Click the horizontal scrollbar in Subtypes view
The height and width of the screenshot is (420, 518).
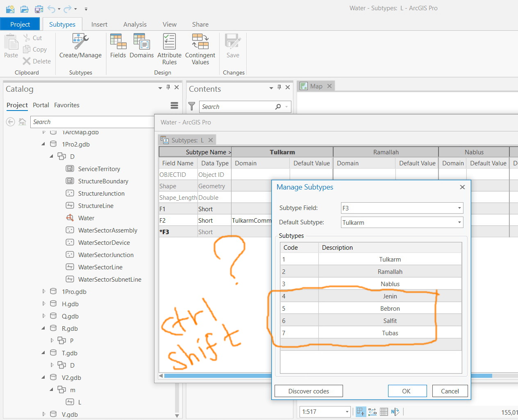point(217,375)
